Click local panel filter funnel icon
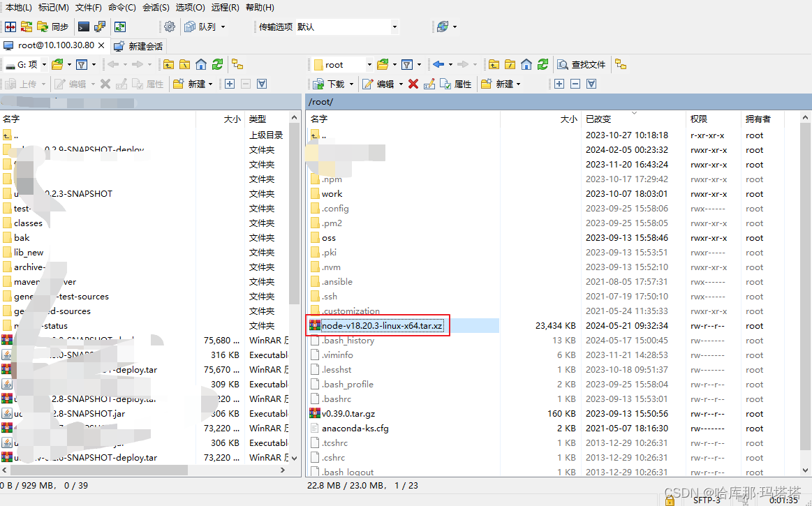Image resolution: width=812 pixels, height=506 pixels. (x=81, y=65)
